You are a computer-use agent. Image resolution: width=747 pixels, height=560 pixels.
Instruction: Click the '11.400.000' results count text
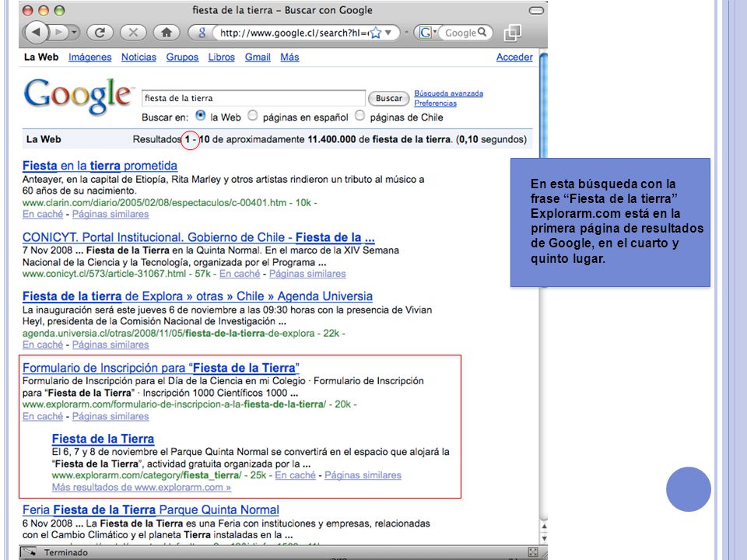tap(331, 139)
